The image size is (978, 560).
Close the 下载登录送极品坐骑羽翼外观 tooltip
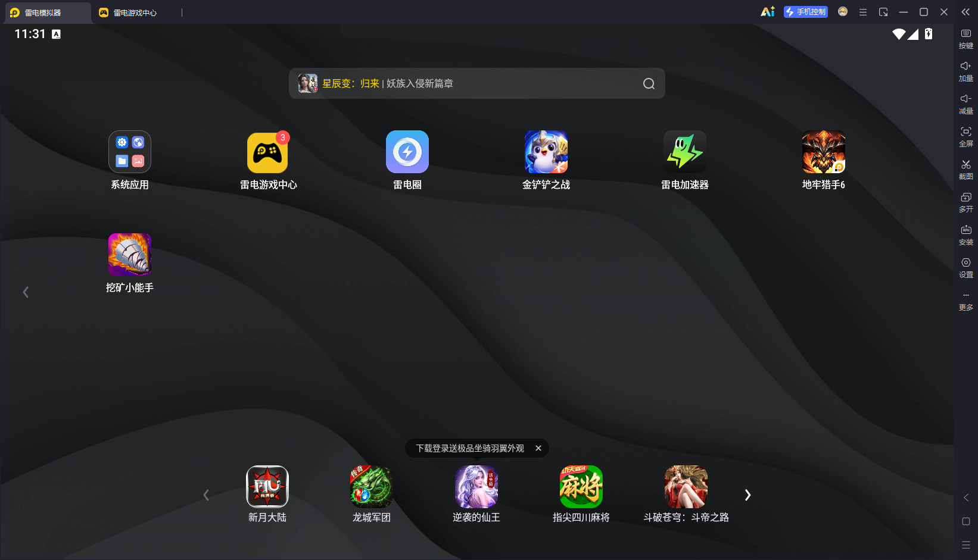[538, 448]
